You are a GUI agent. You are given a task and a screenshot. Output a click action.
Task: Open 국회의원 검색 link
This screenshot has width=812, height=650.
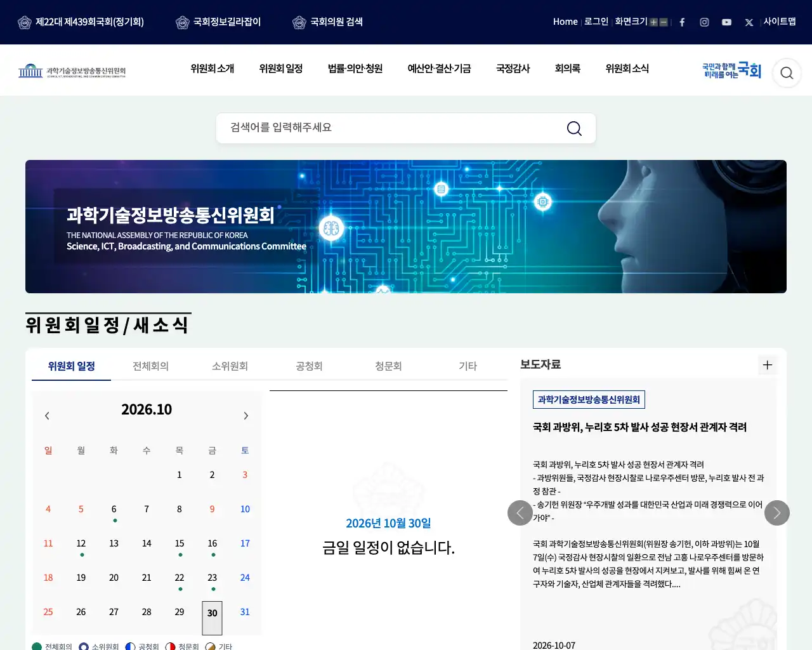click(327, 22)
